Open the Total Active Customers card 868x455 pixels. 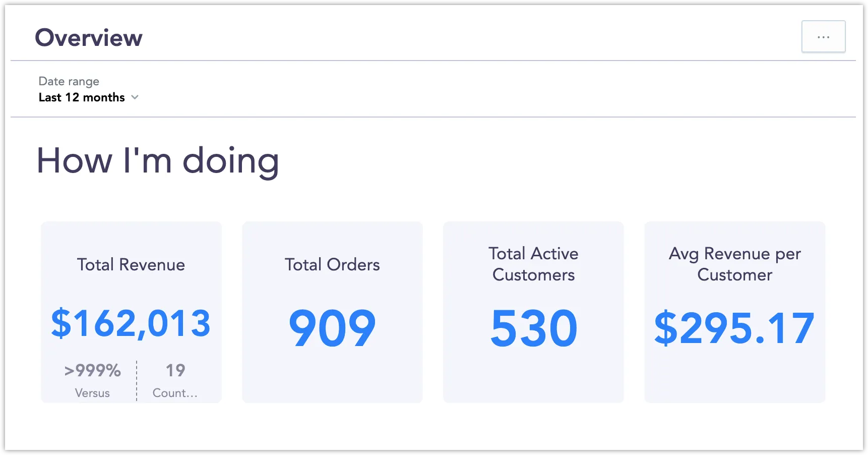click(533, 311)
